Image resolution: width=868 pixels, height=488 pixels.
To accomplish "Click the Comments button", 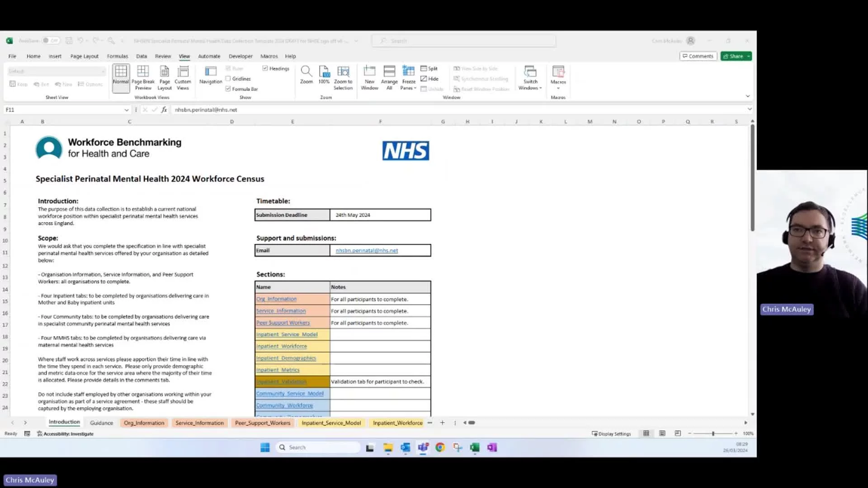I will 698,56.
